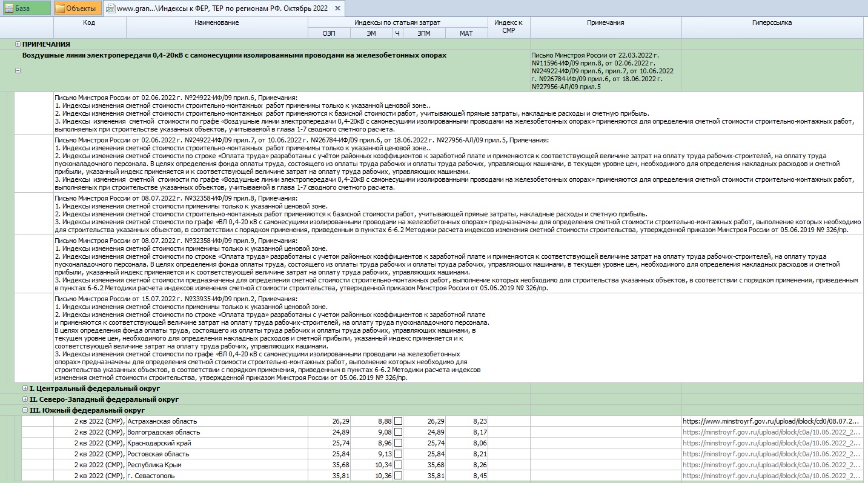Toggle the Ч checkbox for Ростовская область
The height and width of the screenshot is (483, 868).
click(x=398, y=454)
